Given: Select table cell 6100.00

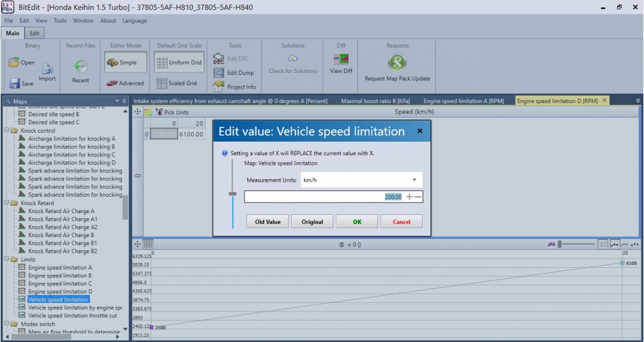Looking at the screenshot, I should [191, 135].
